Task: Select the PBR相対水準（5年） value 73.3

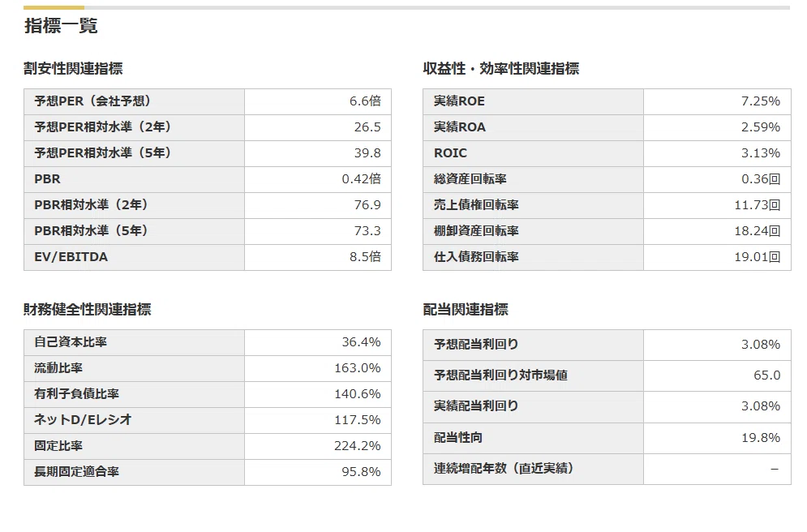Action: pos(367,231)
